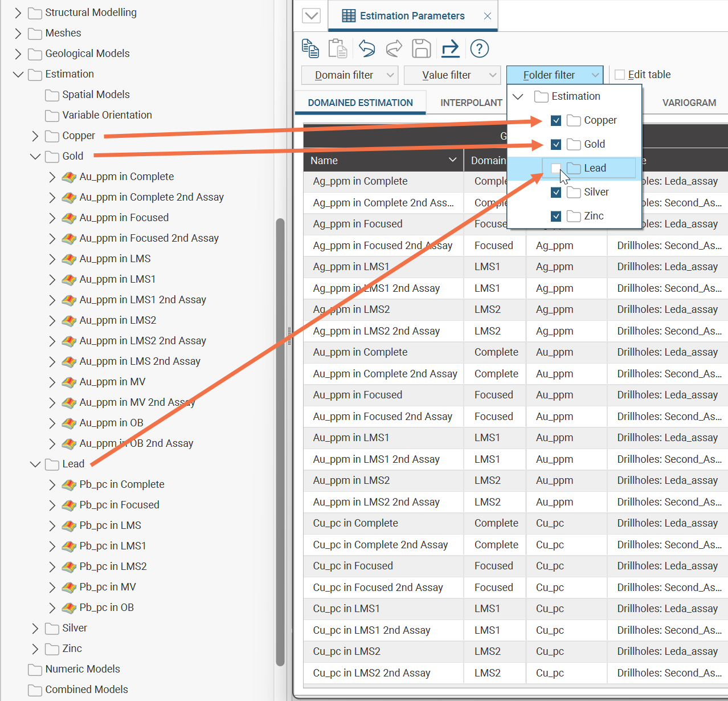Check the Lead folder checkbox

(556, 168)
